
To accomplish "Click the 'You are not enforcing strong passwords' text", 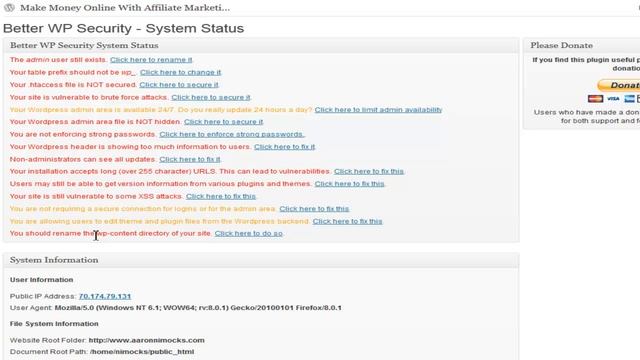I will (x=82, y=134).
